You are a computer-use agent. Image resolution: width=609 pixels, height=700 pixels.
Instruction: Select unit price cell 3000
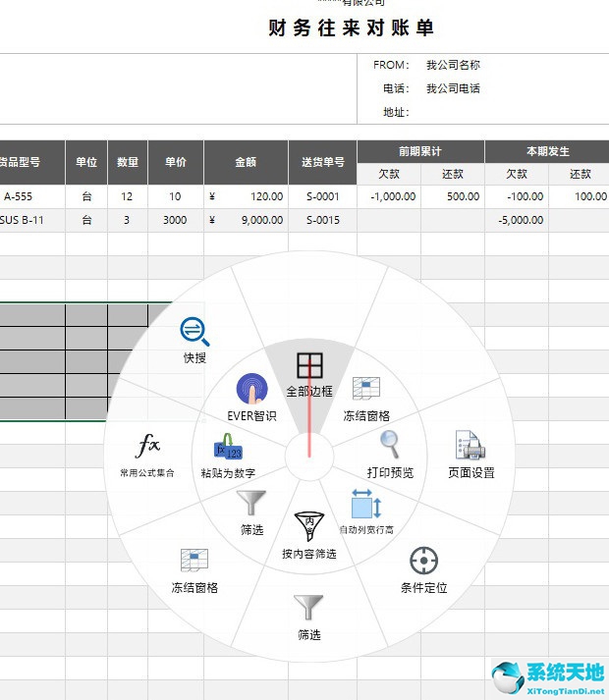point(176,220)
